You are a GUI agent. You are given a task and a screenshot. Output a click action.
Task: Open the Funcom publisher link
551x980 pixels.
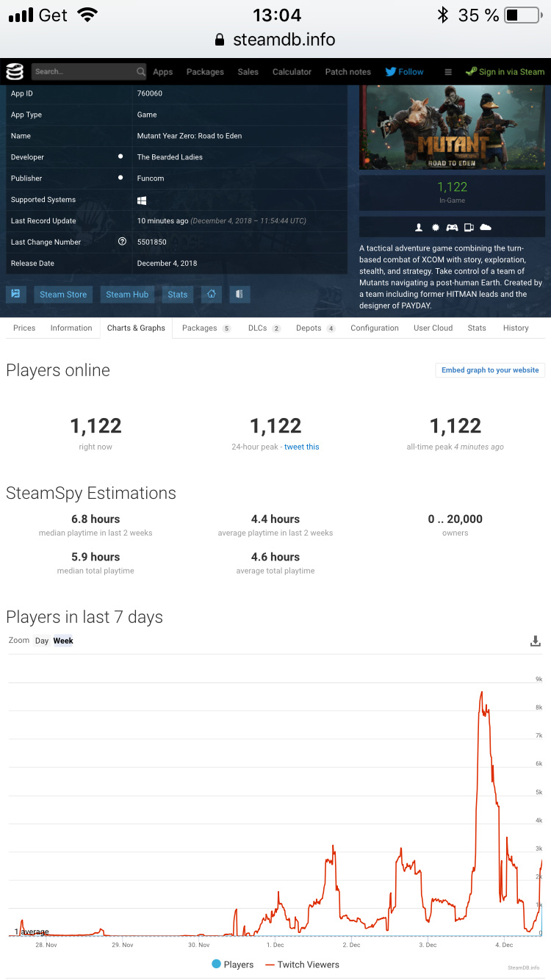click(151, 179)
